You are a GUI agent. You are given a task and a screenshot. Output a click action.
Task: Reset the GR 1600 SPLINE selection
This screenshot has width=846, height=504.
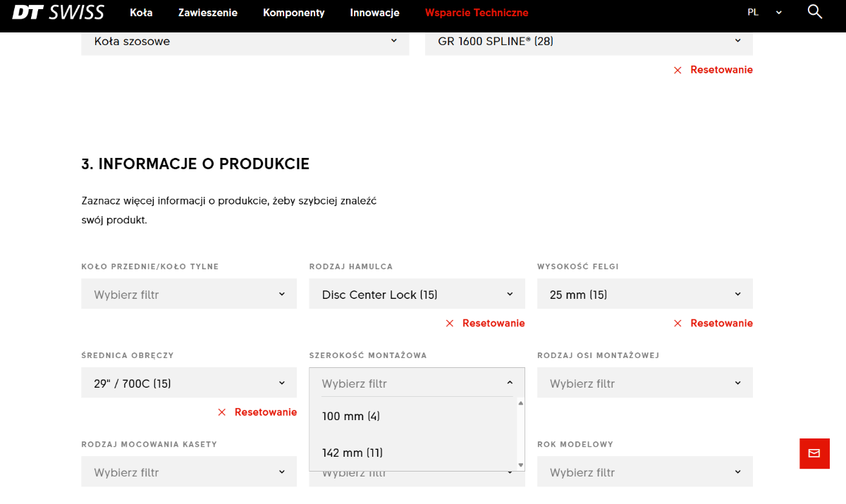pos(713,70)
